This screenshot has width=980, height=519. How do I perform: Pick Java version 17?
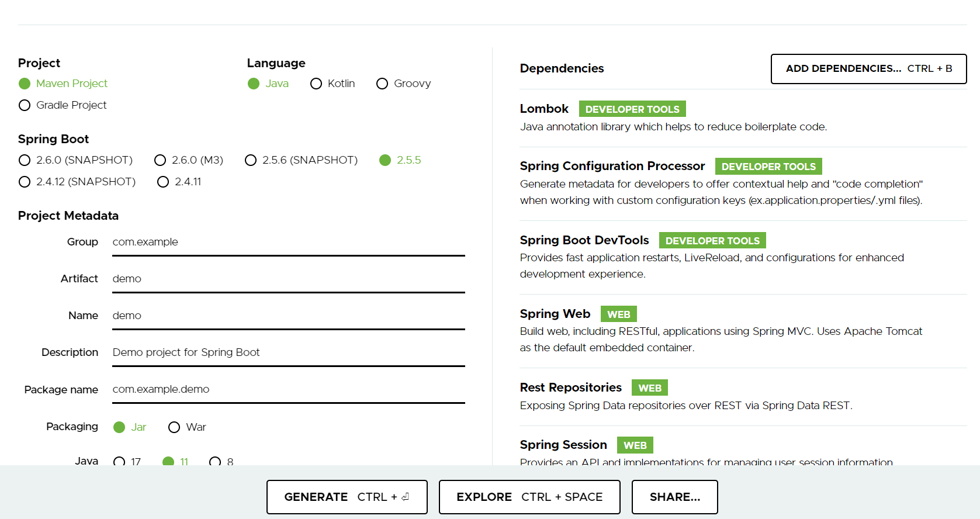click(127, 461)
